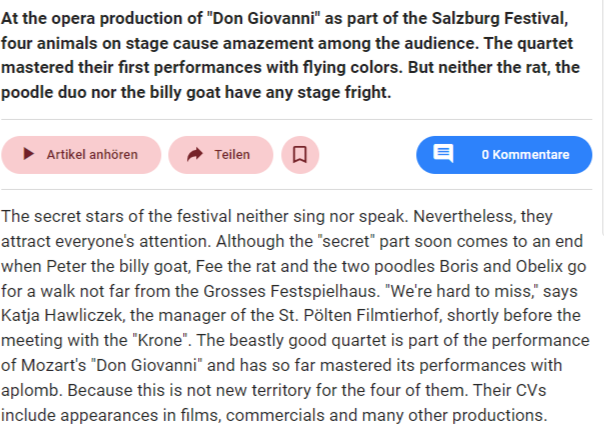The height and width of the screenshot is (438, 604).
Task: Click 'Don Giovanni' in the bold intro
Action: pos(263,18)
